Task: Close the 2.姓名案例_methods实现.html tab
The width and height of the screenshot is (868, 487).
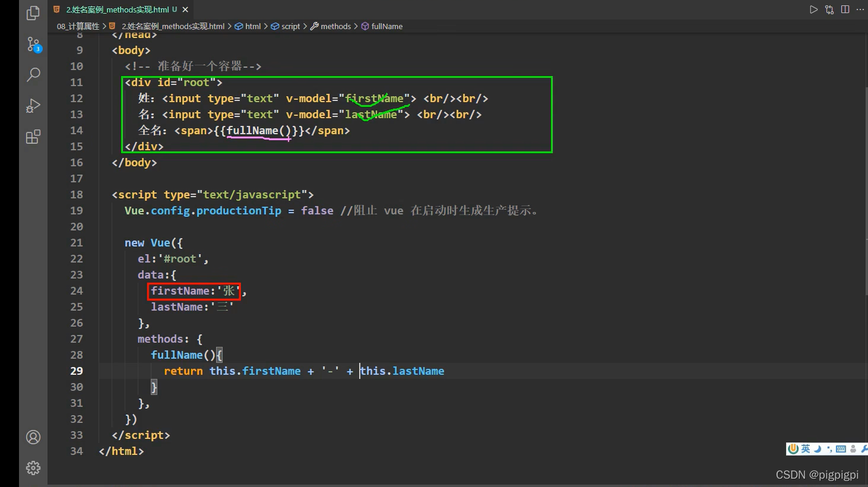Action: coord(185,10)
